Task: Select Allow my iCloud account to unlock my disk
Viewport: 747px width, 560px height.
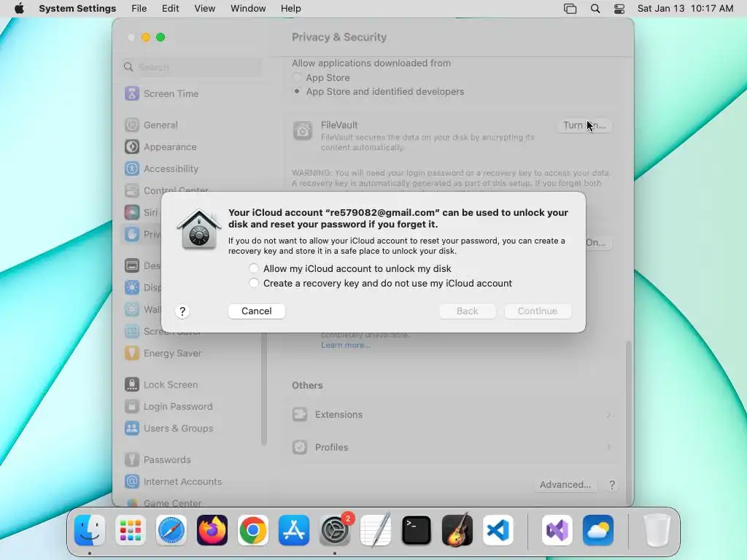Action: pyautogui.click(x=253, y=268)
